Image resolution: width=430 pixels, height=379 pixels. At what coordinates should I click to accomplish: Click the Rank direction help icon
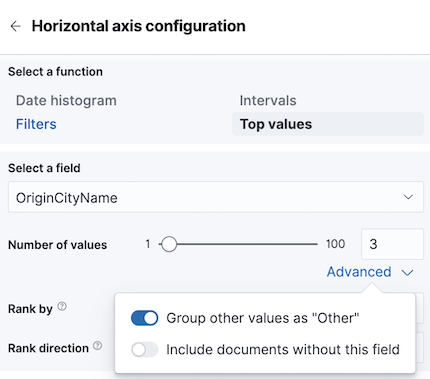97,346
